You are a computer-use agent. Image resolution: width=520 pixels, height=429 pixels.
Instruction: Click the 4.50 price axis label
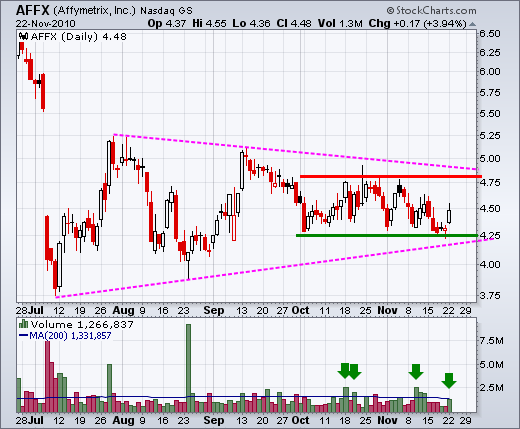490,208
